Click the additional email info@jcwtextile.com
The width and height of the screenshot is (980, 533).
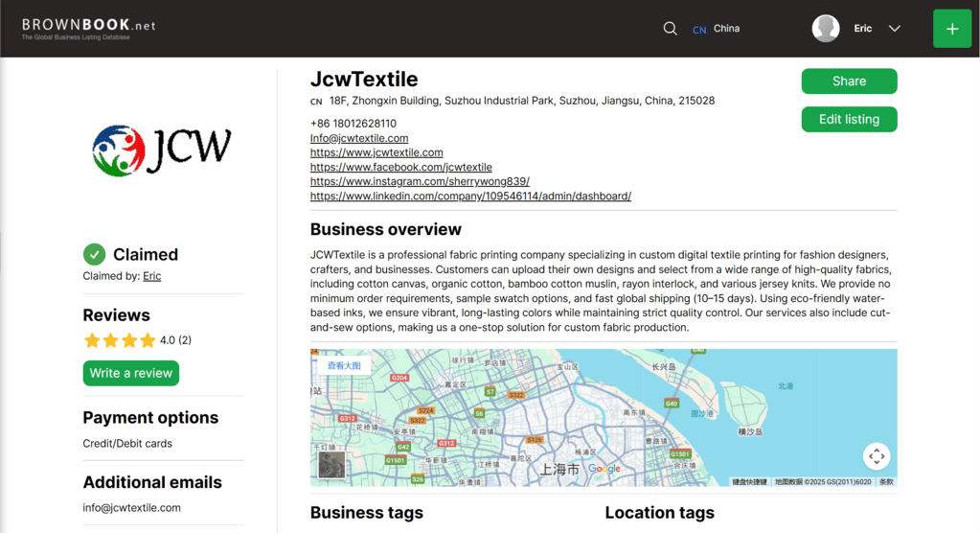[x=131, y=508]
